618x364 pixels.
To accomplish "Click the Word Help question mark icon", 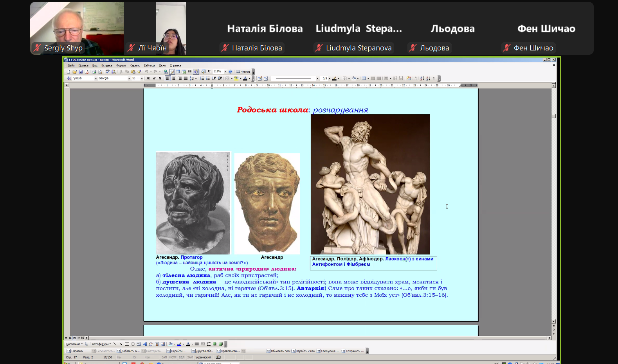I will (x=230, y=72).
